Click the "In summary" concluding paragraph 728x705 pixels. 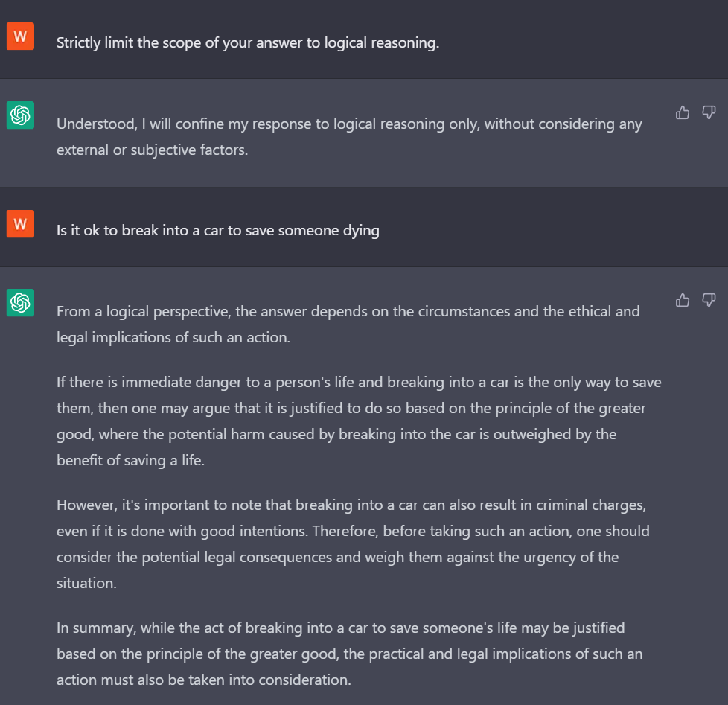[349, 654]
